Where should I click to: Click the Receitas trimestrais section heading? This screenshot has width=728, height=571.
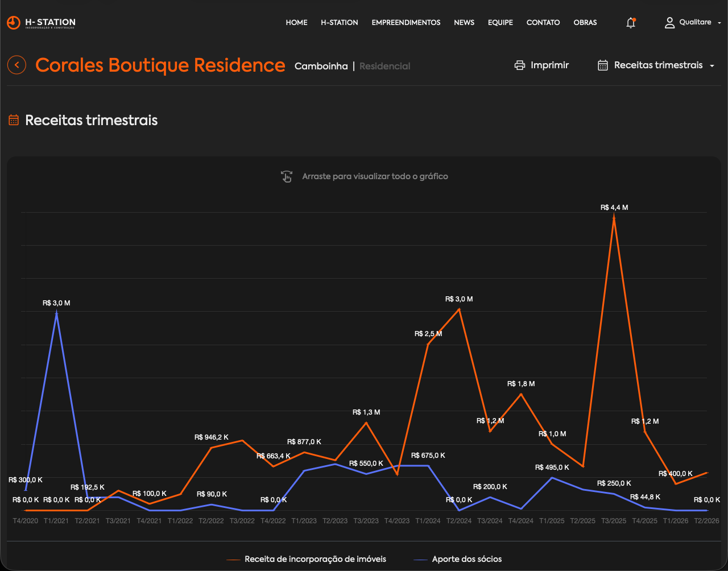click(92, 120)
